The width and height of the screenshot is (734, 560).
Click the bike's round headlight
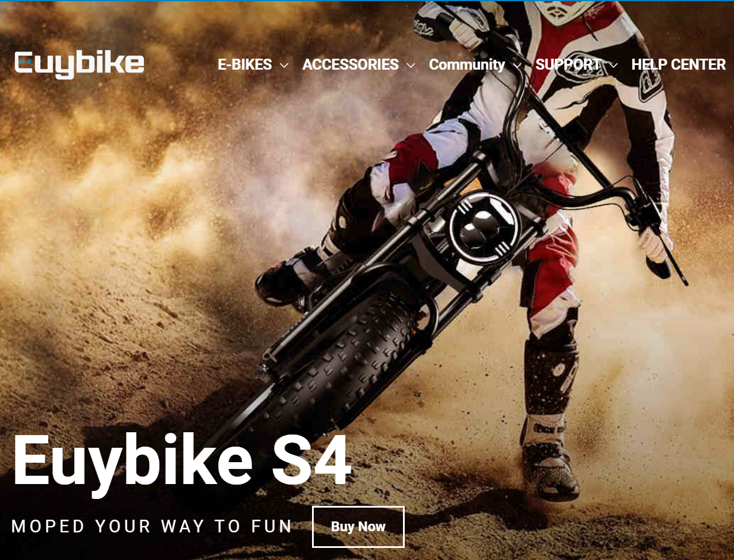[485, 227]
